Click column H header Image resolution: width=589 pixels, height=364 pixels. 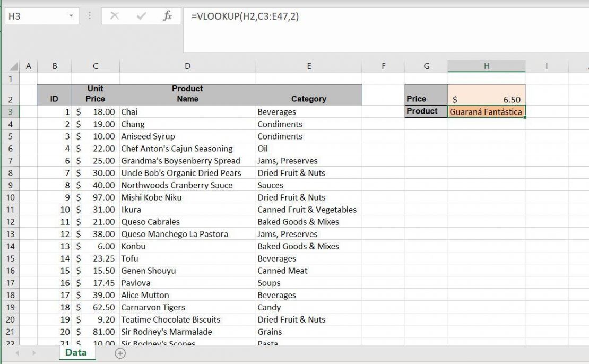point(486,66)
